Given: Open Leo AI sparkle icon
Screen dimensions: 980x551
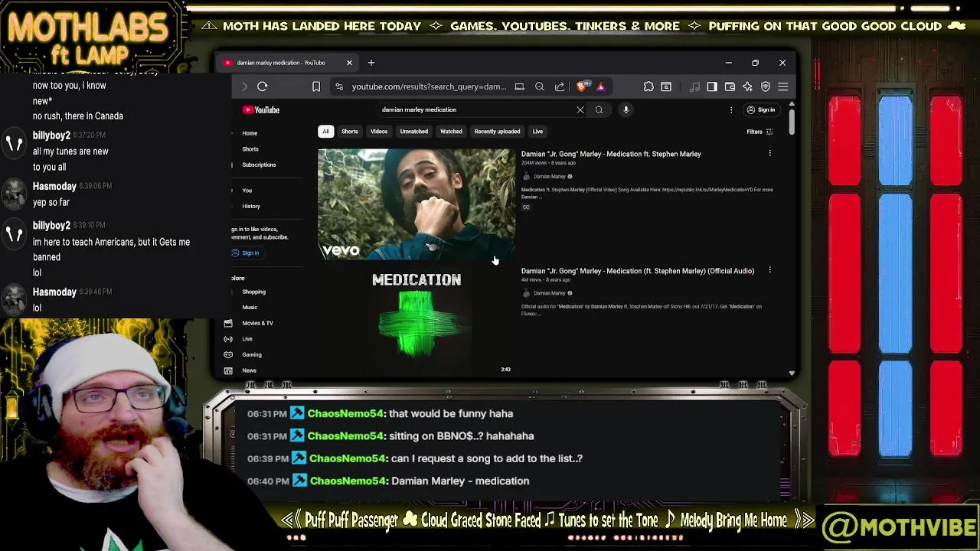Looking at the screenshot, I should [747, 86].
